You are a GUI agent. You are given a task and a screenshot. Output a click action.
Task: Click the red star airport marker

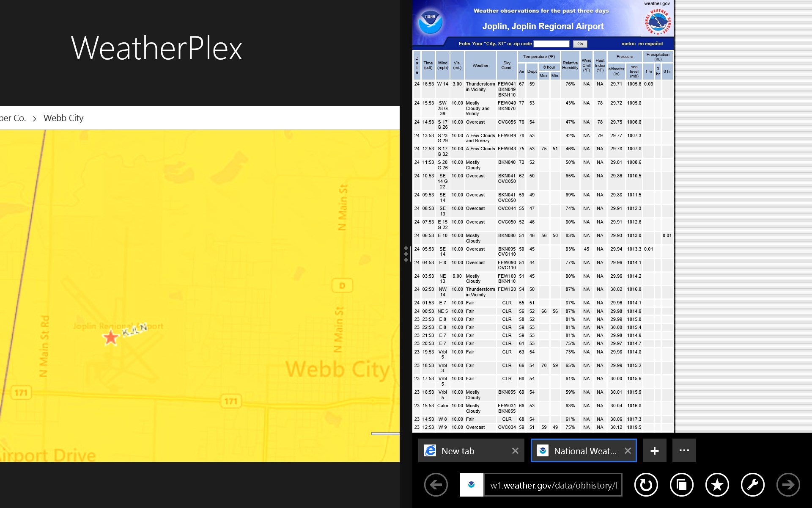tap(111, 338)
